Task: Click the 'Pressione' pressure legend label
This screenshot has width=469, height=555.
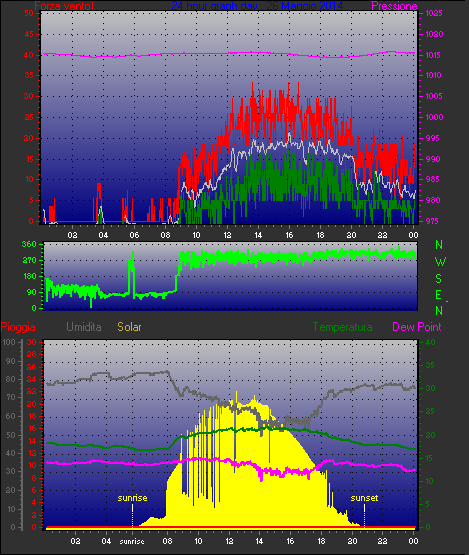Action: click(x=394, y=6)
